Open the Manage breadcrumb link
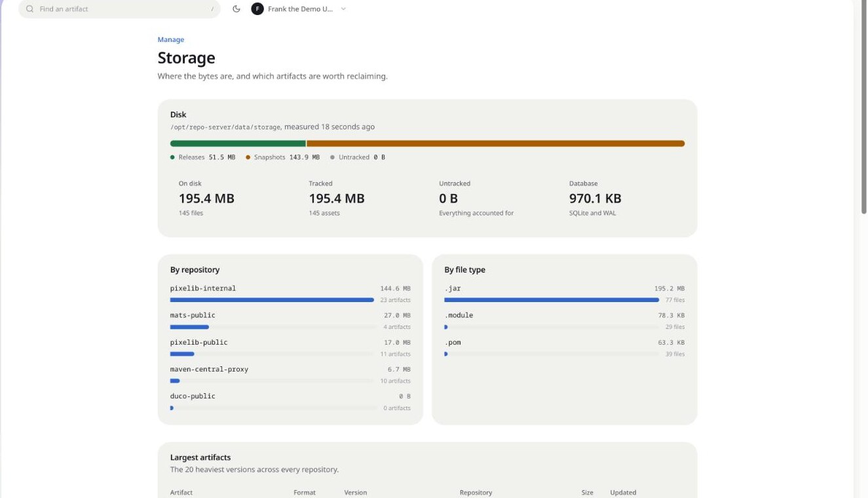 [x=171, y=39]
